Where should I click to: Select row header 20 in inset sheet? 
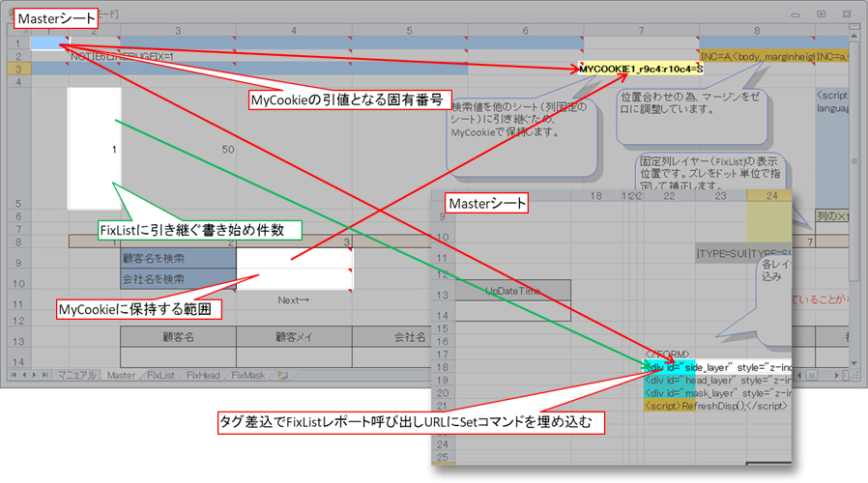pos(443,393)
